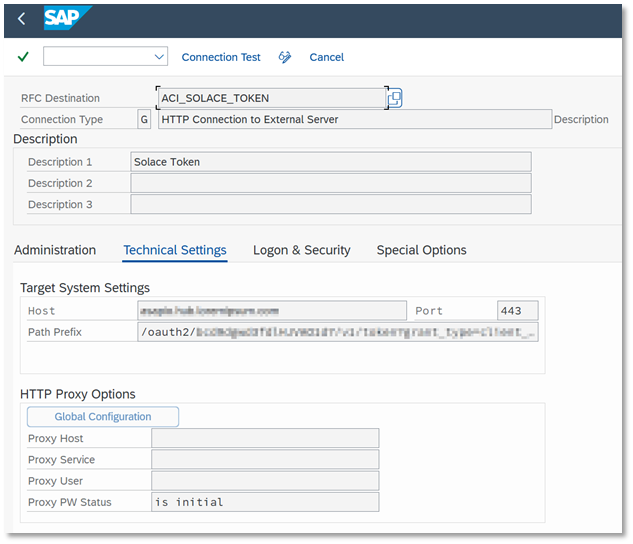The height and width of the screenshot is (544, 633).
Task: Click the Proxy PW Status field
Action: [x=265, y=502]
